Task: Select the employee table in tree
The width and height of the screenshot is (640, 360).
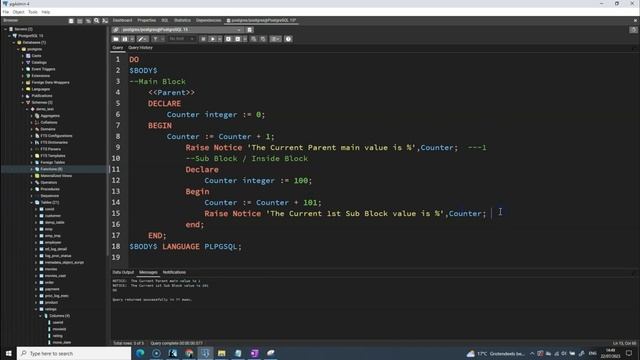Action: click(x=53, y=242)
